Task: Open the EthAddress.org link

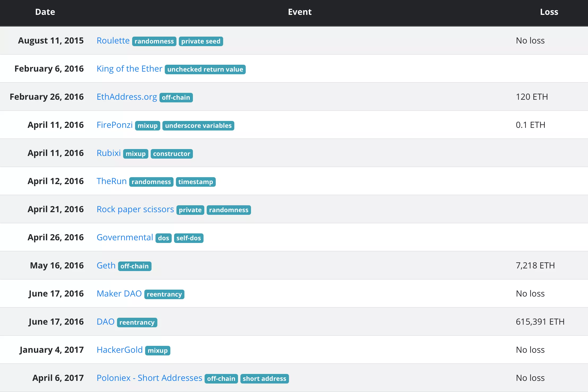Action: pos(127,97)
